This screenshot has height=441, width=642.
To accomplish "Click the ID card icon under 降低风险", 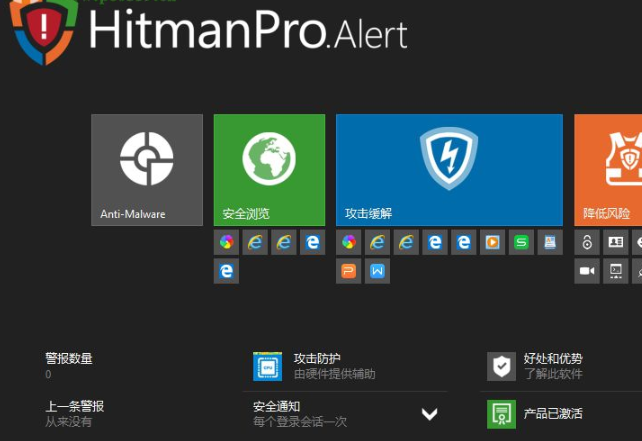I will pos(616,242).
